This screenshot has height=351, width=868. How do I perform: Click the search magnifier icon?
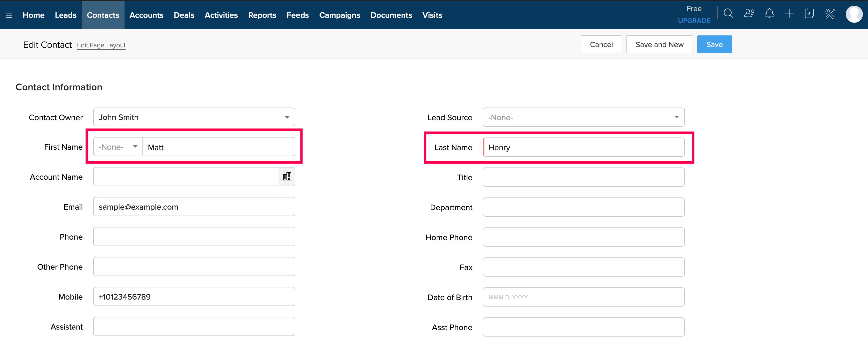(728, 14)
